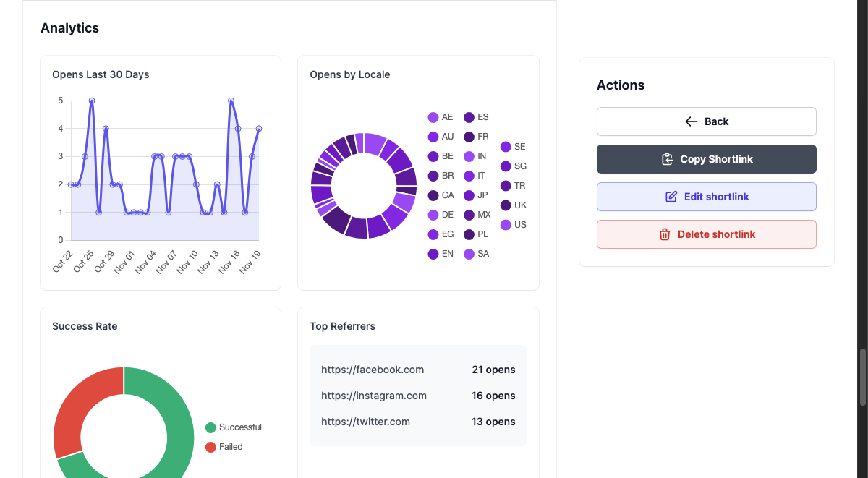Toggle the TR locale legend swatch

pyautogui.click(x=506, y=186)
